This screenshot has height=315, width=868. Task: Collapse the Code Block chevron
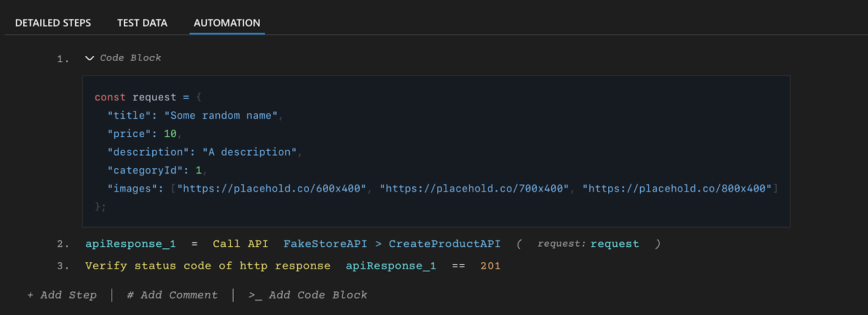pyautogui.click(x=90, y=58)
